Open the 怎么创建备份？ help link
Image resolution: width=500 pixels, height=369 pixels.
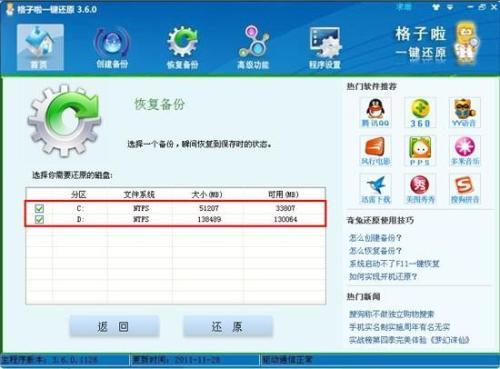point(375,238)
